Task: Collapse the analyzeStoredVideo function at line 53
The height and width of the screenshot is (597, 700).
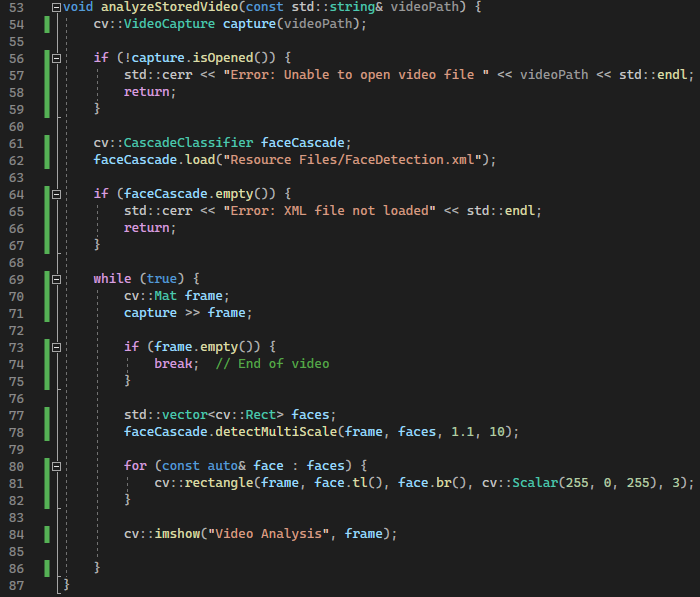Action: tap(56, 7)
